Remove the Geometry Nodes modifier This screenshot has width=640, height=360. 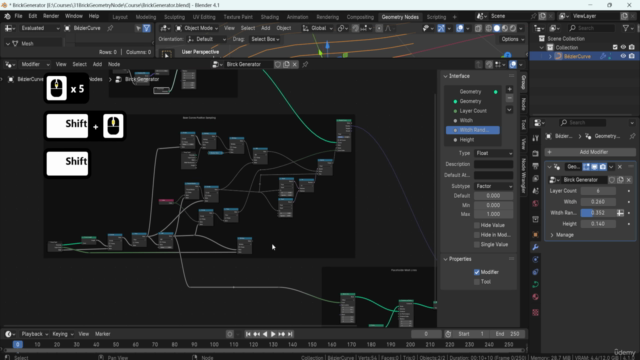point(620,167)
